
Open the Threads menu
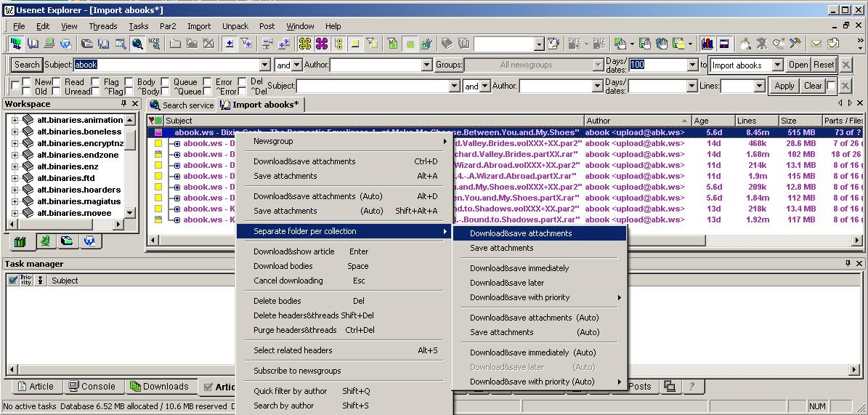click(102, 26)
